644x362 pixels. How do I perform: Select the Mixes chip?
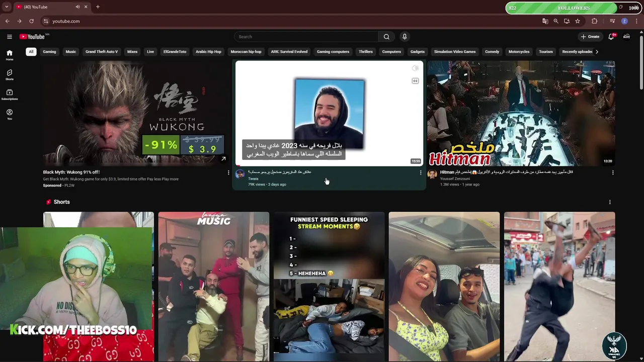coord(132,52)
